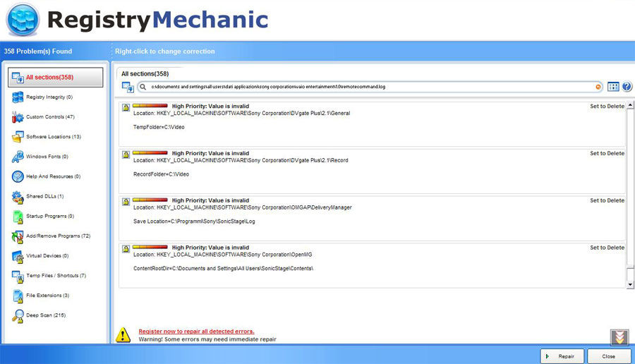Image resolution: width=635 pixels, height=364 pixels.
Task: Click monitor icon left of search field
Action: pos(128,87)
